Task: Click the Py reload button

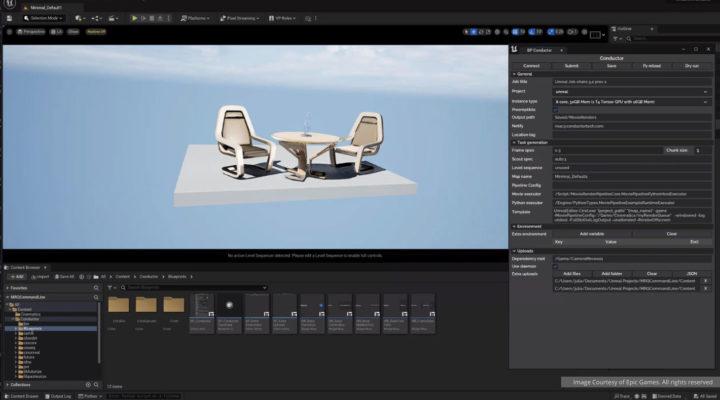Action: click(652, 66)
